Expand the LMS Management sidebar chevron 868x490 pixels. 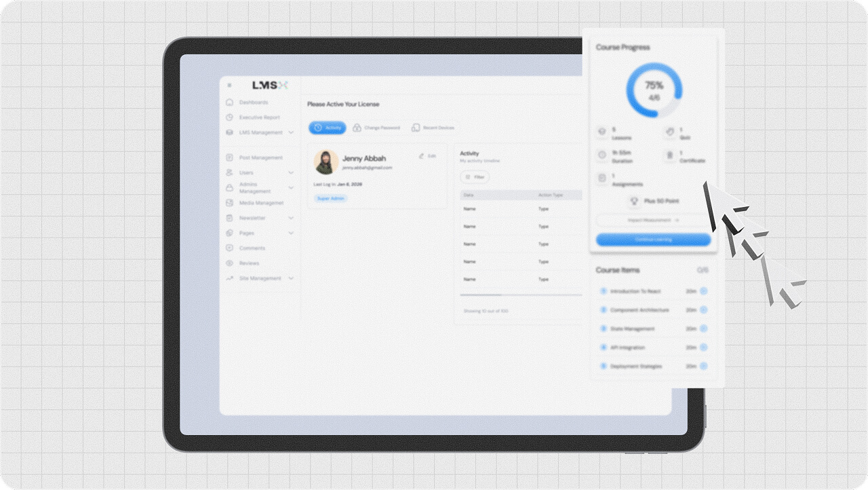[x=291, y=132]
